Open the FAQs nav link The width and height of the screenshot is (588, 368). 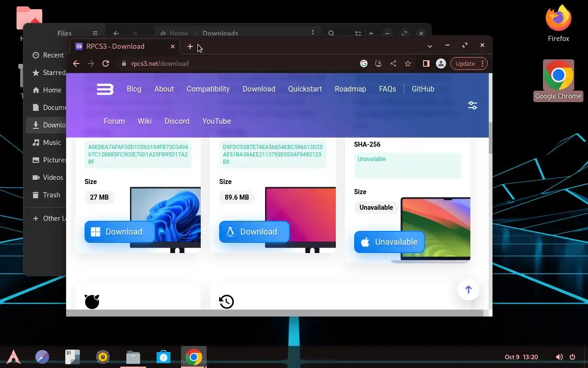tap(387, 89)
